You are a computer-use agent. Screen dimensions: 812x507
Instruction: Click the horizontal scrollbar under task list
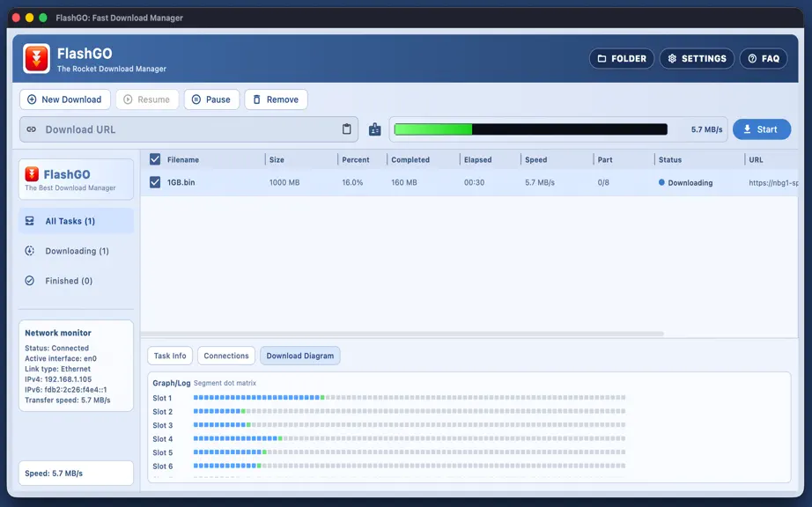pos(402,334)
